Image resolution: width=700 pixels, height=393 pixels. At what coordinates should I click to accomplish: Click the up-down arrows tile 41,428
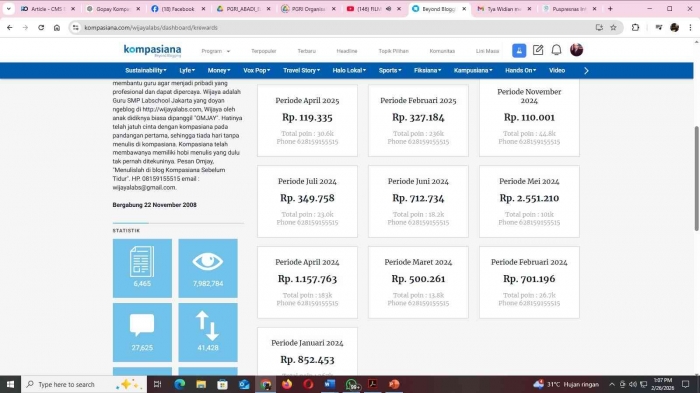(x=208, y=332)
